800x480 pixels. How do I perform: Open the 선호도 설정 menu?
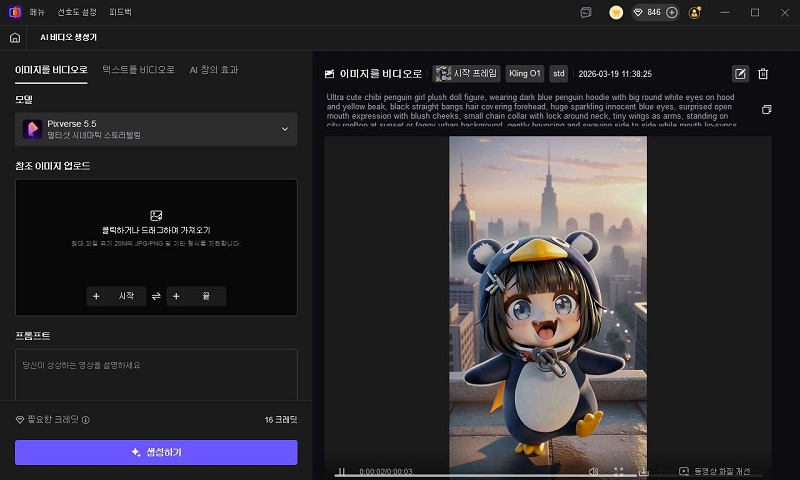[77, 12]
